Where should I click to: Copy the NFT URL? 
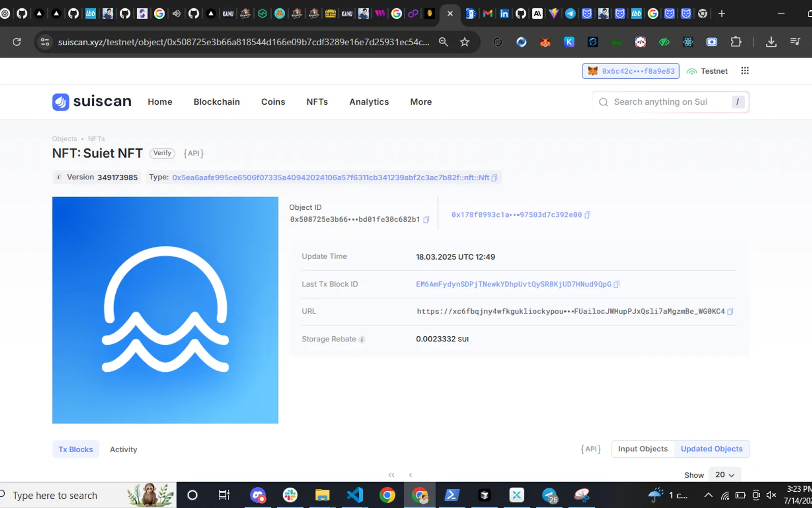[730, 311]
